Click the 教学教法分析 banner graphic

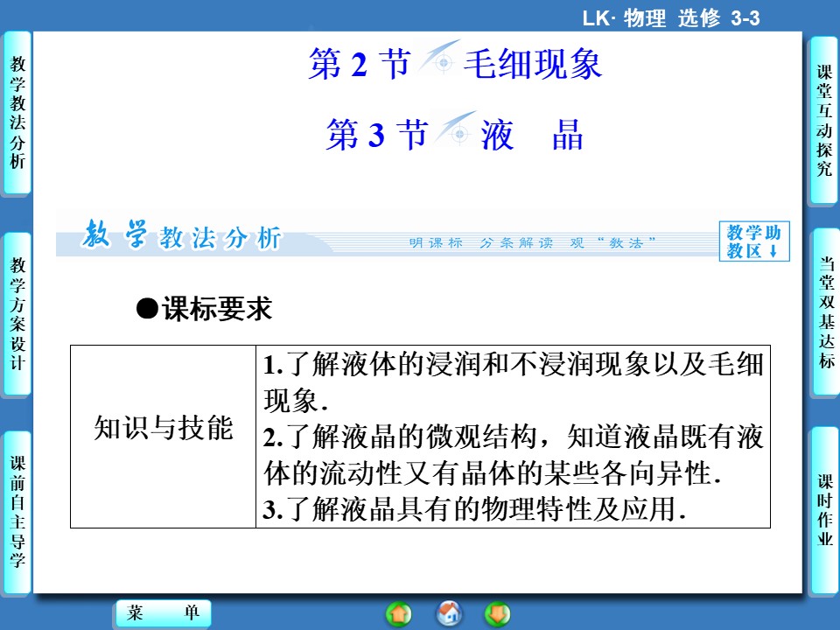(x=184, y=238)
